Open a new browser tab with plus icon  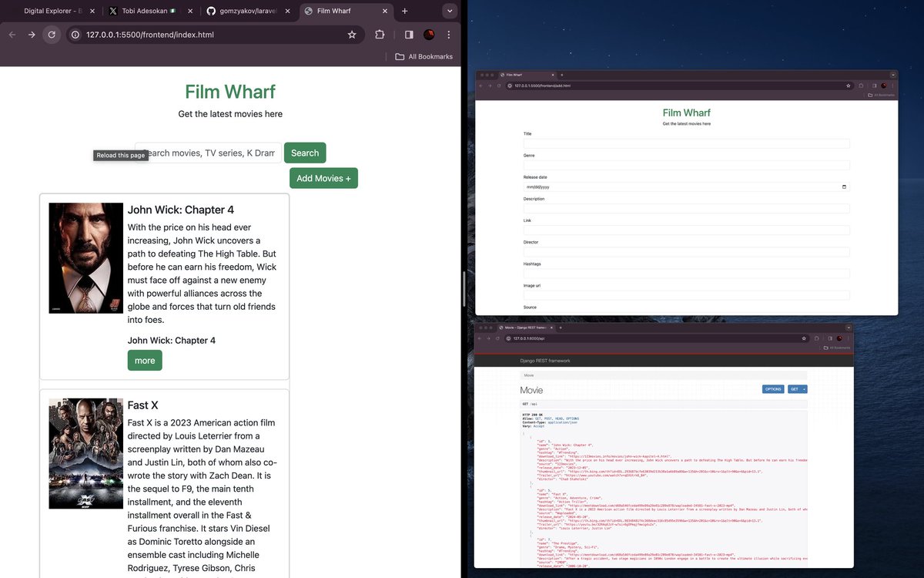tap(404, 12)
